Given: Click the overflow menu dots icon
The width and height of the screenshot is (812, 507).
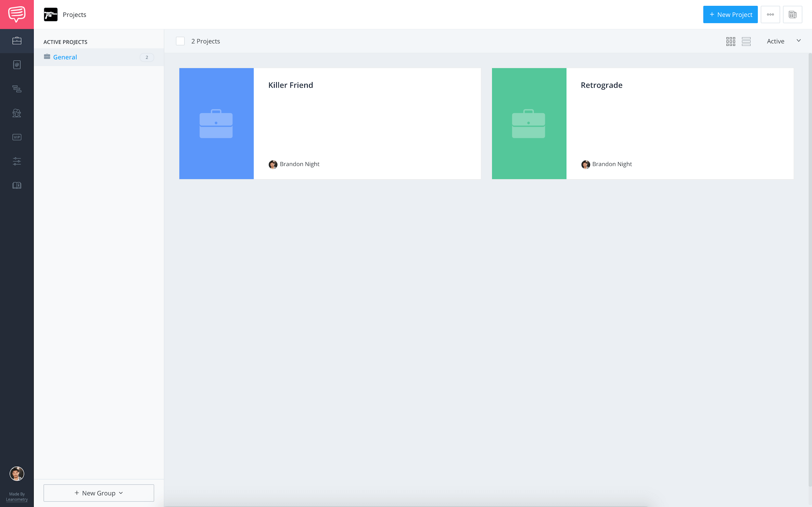Looking at the screenshot, I should (770, 14).
